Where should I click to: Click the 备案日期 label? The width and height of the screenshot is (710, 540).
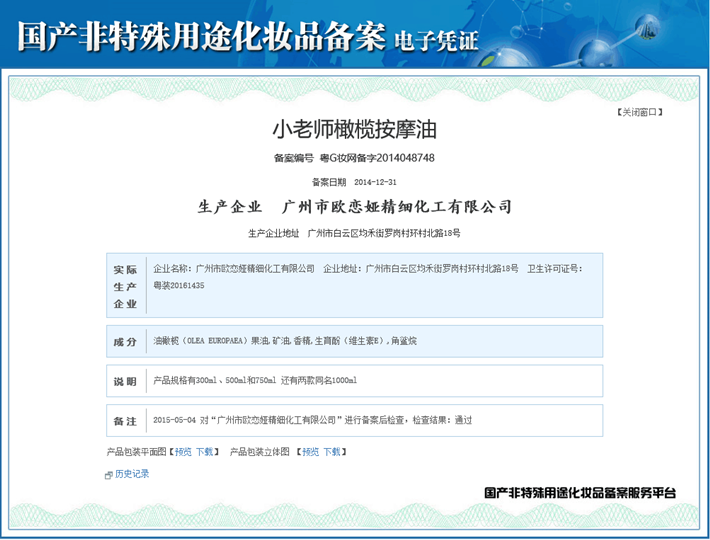click(329, 182)
